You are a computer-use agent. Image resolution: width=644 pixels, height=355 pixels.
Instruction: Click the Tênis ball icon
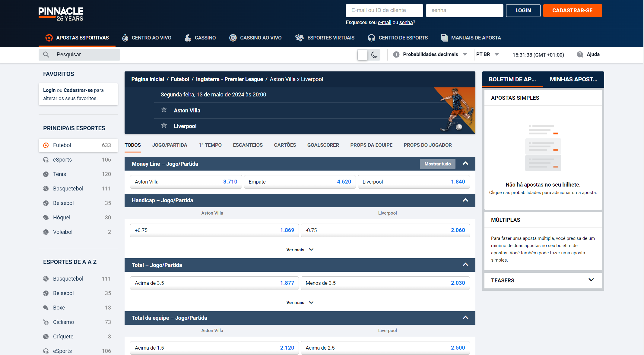point(46,174)
